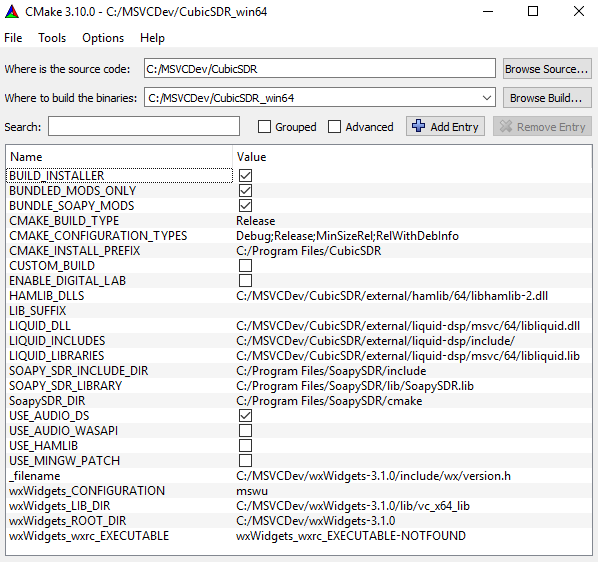Select the LIQUID_INCLUDES entry
Image resolution: width=598 pixels, height=562 pixels.
click(x=57, y=341)
